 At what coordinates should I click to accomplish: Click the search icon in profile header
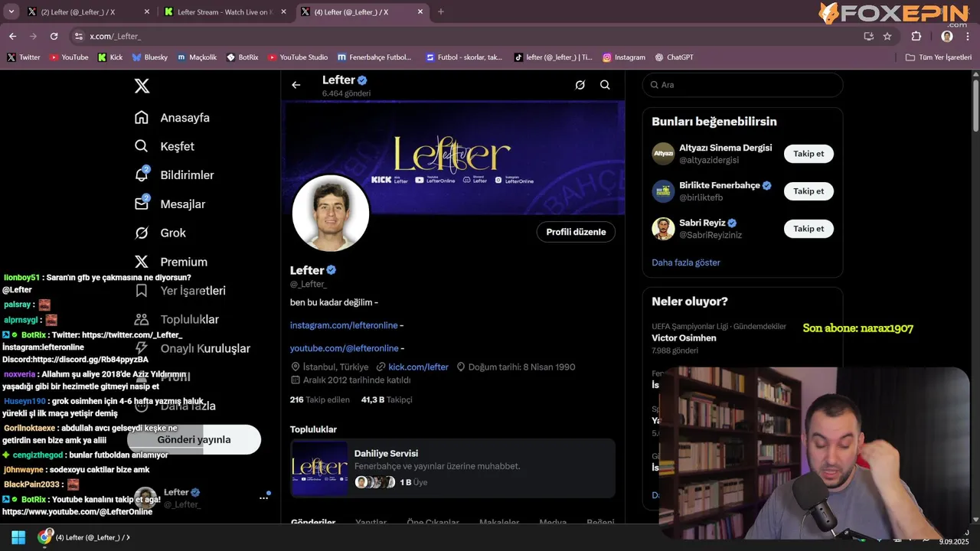pos(605,85)
